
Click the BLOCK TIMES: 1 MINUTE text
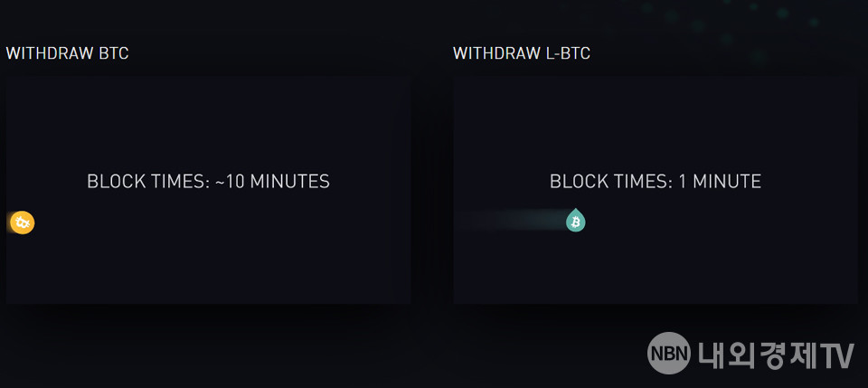[x=655, y=182]
